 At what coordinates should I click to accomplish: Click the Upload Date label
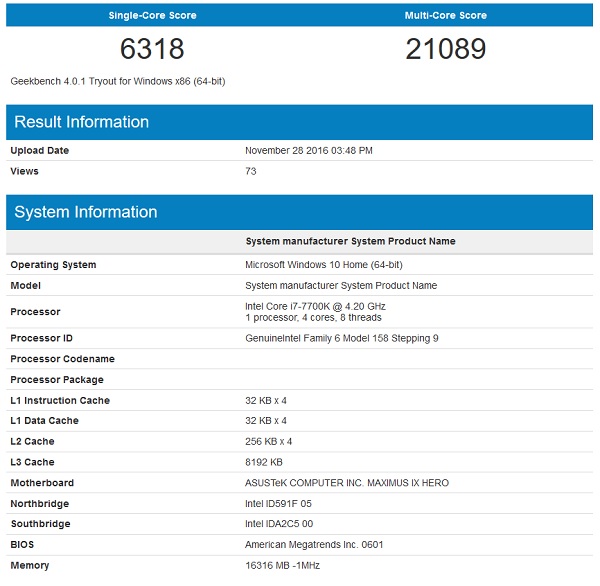tap(40, 150)
